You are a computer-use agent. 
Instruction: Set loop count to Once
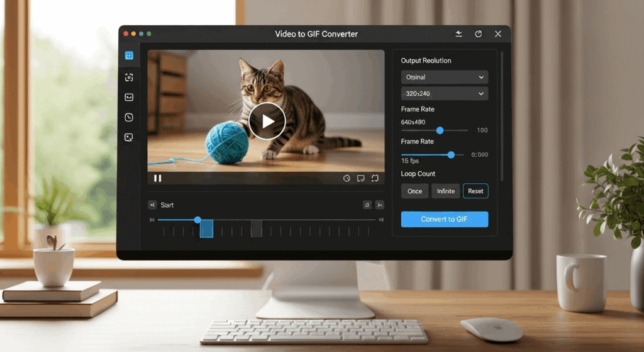tap(414, 191)
